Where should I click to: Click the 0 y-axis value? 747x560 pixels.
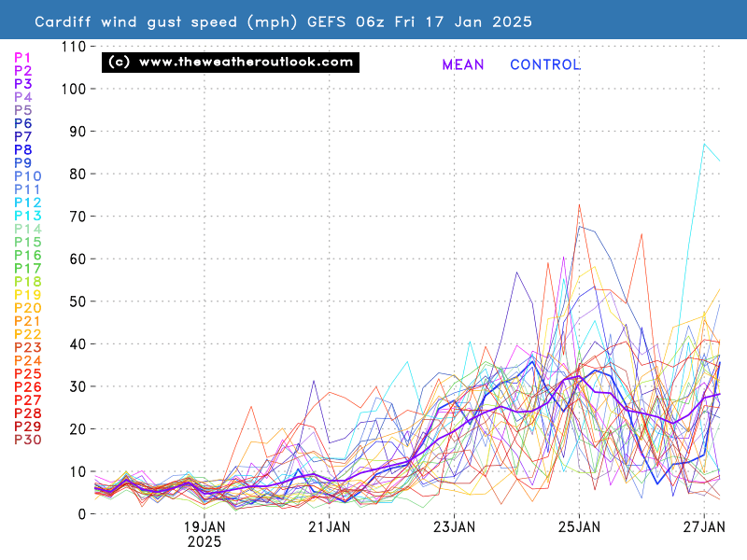tap(82, 514)
